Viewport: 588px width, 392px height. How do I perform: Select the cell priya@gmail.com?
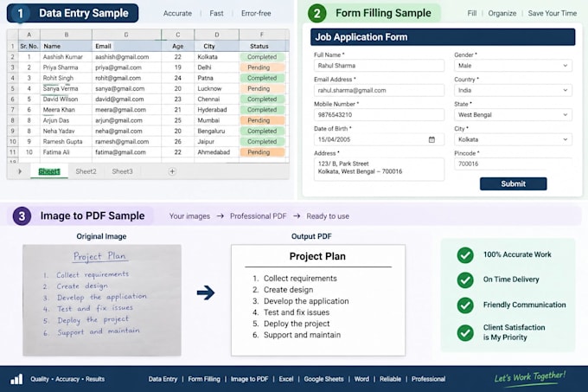(127, 67)
